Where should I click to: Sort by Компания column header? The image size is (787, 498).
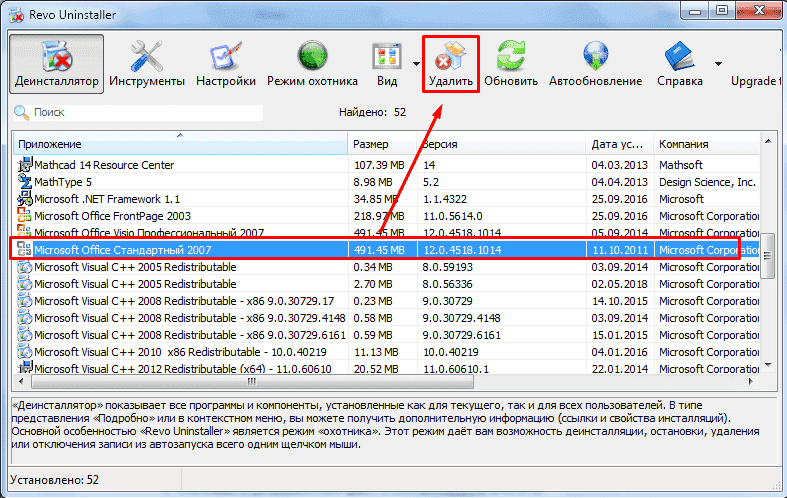coord(707,144)
